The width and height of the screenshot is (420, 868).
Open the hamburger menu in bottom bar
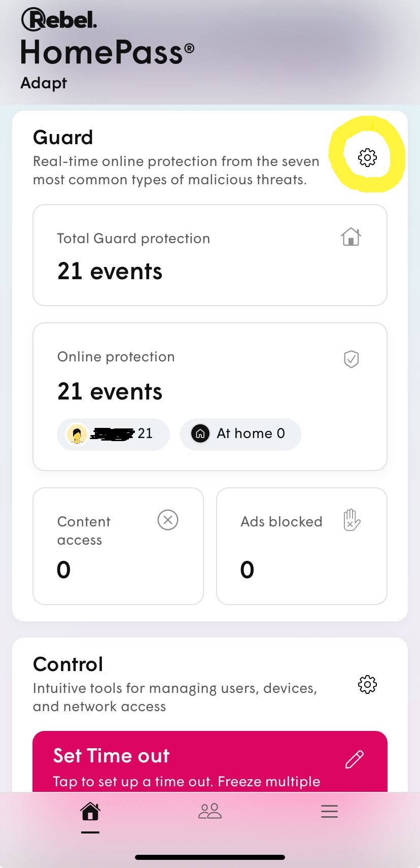329,811
